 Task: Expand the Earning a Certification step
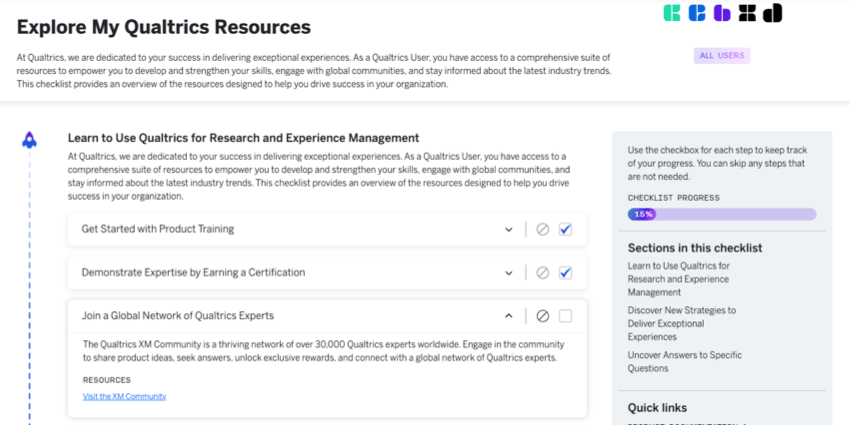509,272
